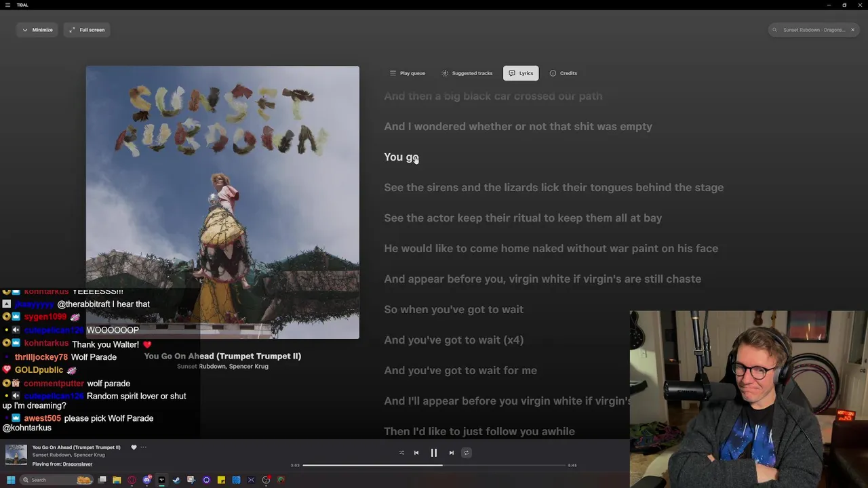Jump to lyric 'You go'
868x488 pixels.
[401, 157]
